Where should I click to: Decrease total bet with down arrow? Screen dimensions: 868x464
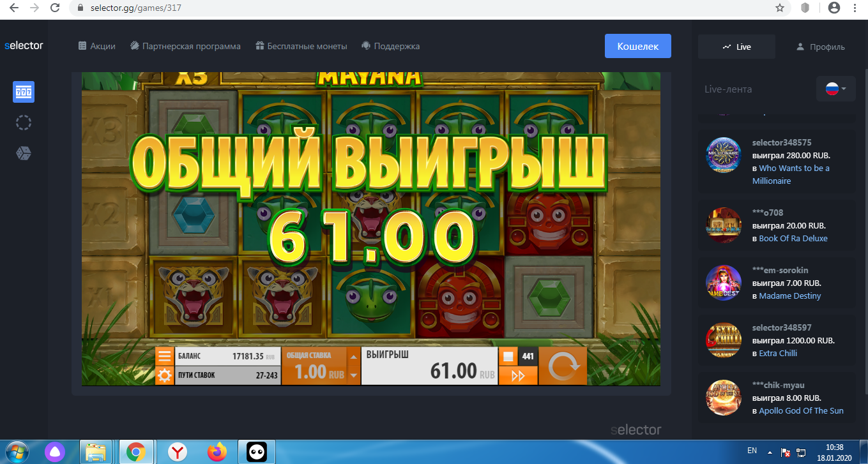point(353,375)
